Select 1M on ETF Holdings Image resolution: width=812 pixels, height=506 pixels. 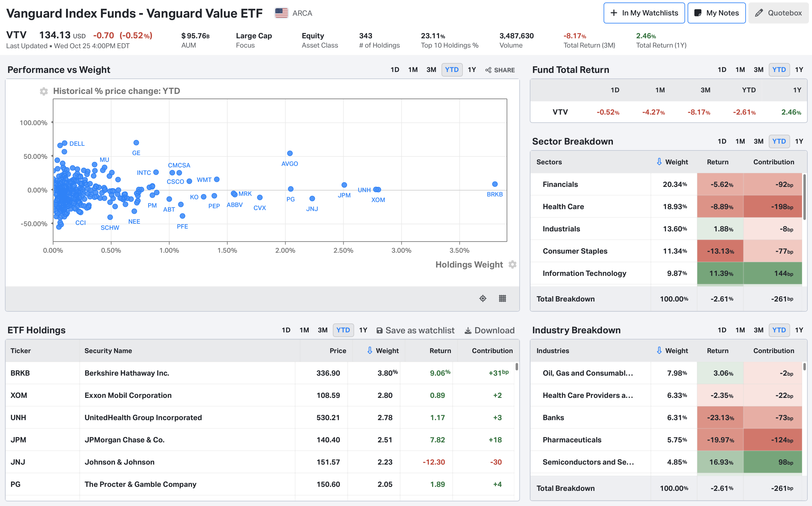point(304,330)
